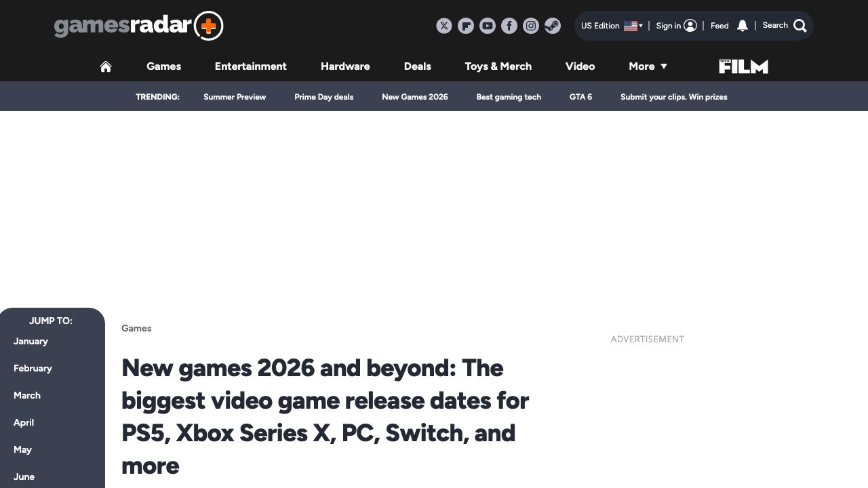Viewport: 868px width, 488px height.
Task: Expand the More navigation menu
Action: [648, 66]
